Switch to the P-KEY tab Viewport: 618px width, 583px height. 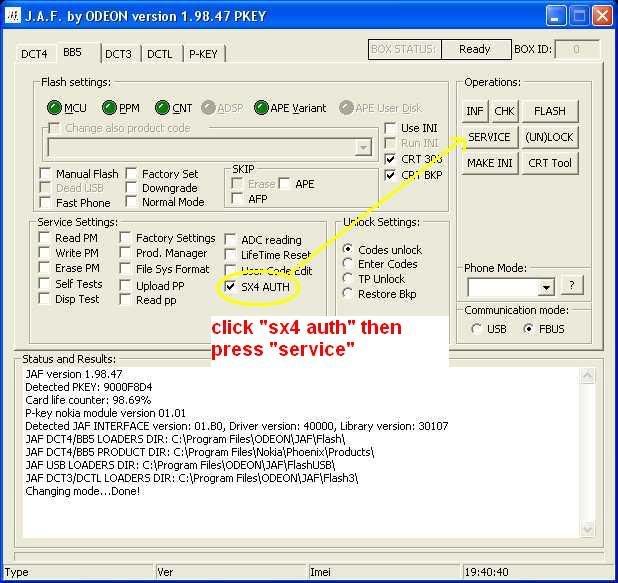(x=203, y=54)
